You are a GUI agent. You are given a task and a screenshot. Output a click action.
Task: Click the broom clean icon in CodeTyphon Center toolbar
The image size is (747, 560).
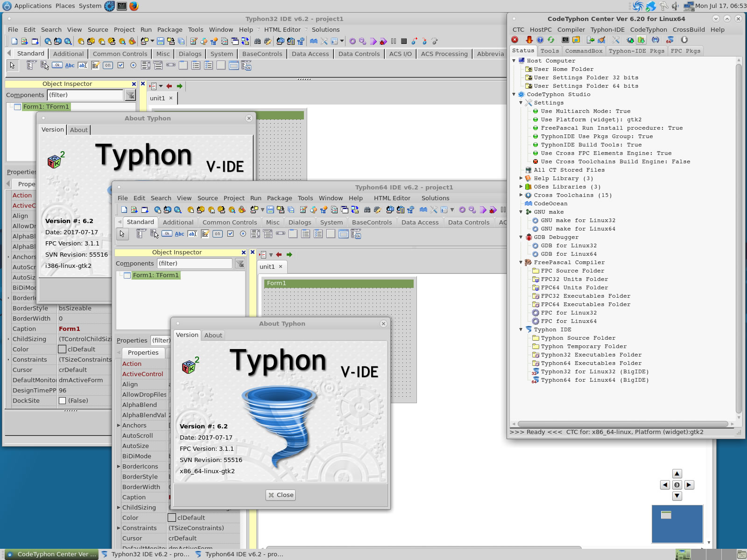[601, 40]
